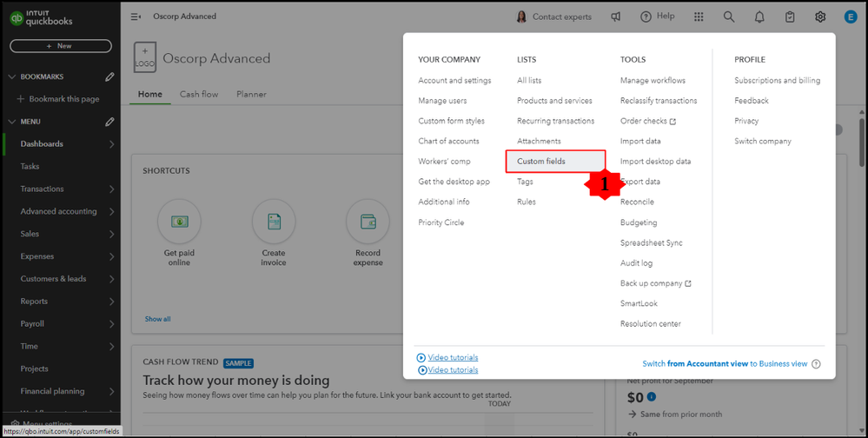The height and width of the screenshot is (438, 868).
Task: Open Manage users
Action: coord(442,101)
